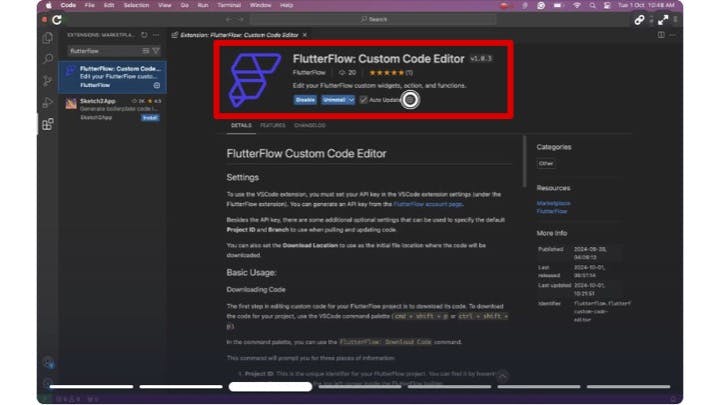Open the Wi-Fi status menu
The width and height of the screenshot is (720, 405).
(x=577, y=6)
